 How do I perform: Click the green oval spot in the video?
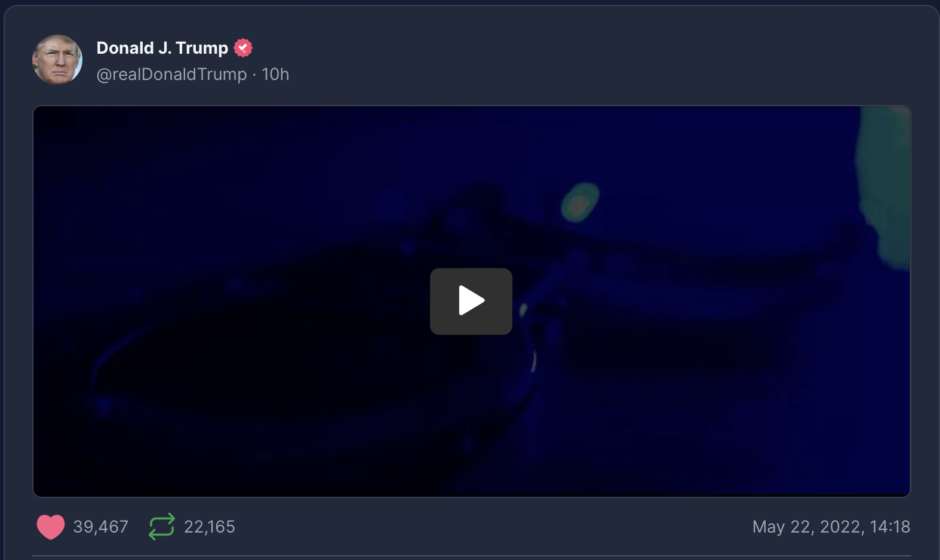pos(580,202)
